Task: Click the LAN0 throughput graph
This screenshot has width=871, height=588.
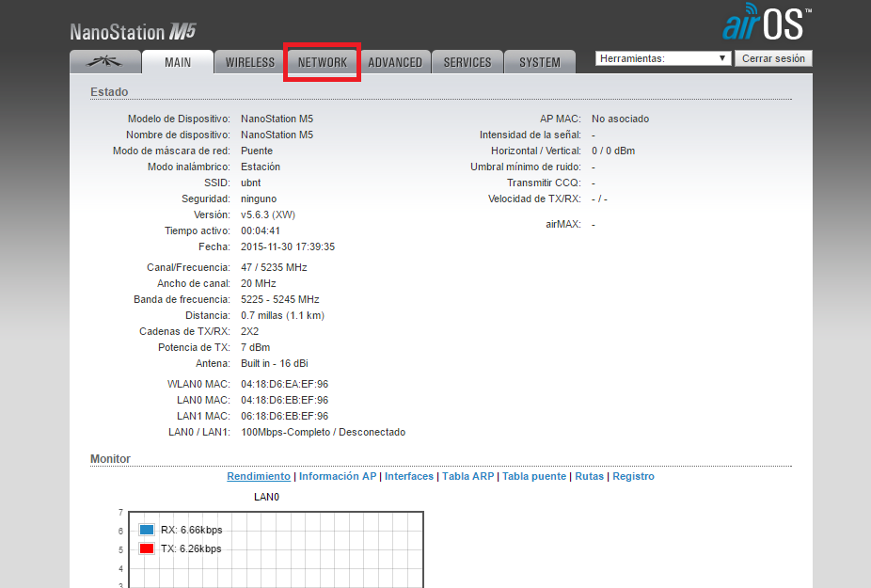Action: point(277,549)
